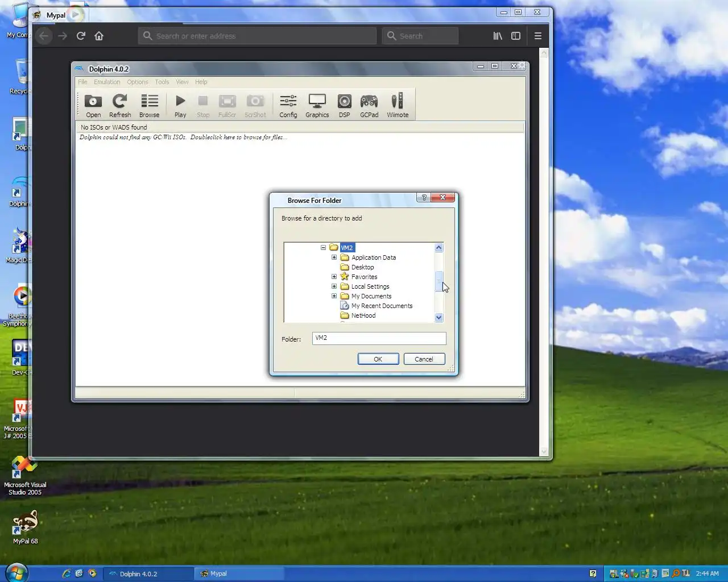Image resolution: width=728 pixels, height=582 pixels.
Task: Select the Favorites folder
Action: pyautogui.click(x=364, y=277)
